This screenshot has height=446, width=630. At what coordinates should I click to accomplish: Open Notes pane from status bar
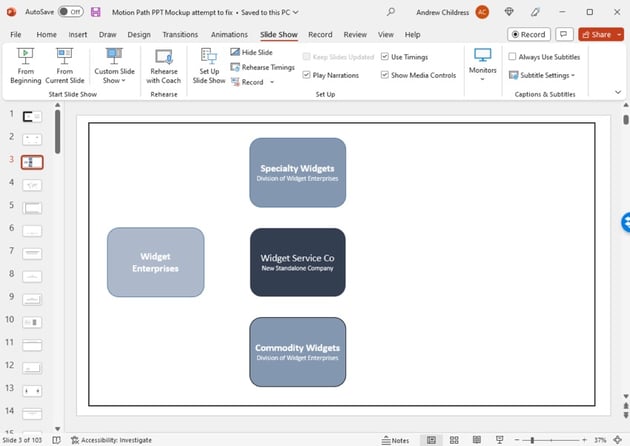pos(395,440)
